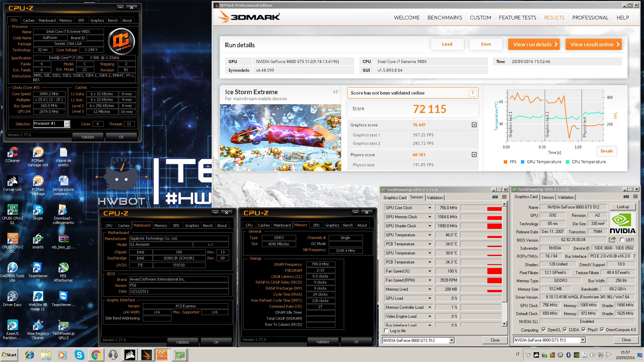Click the BIOS share/export icon in GPU-Z
Screen dimensions: 644x362
(612, 240)
